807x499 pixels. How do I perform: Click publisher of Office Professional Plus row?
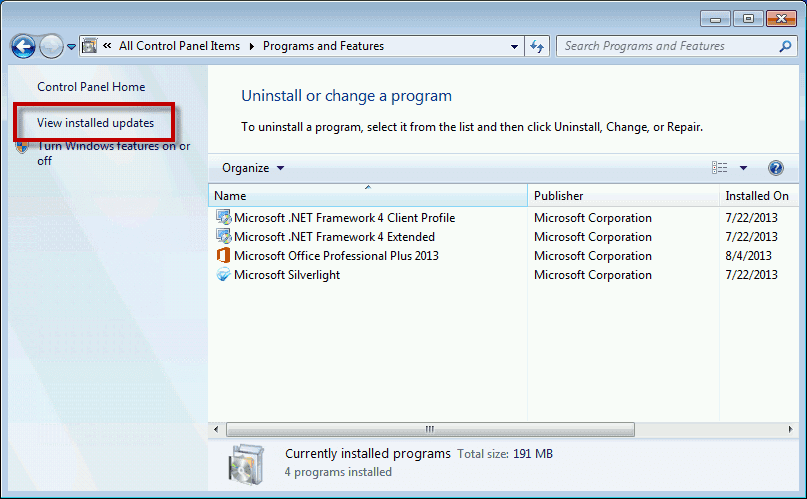(x=592, y=256)
